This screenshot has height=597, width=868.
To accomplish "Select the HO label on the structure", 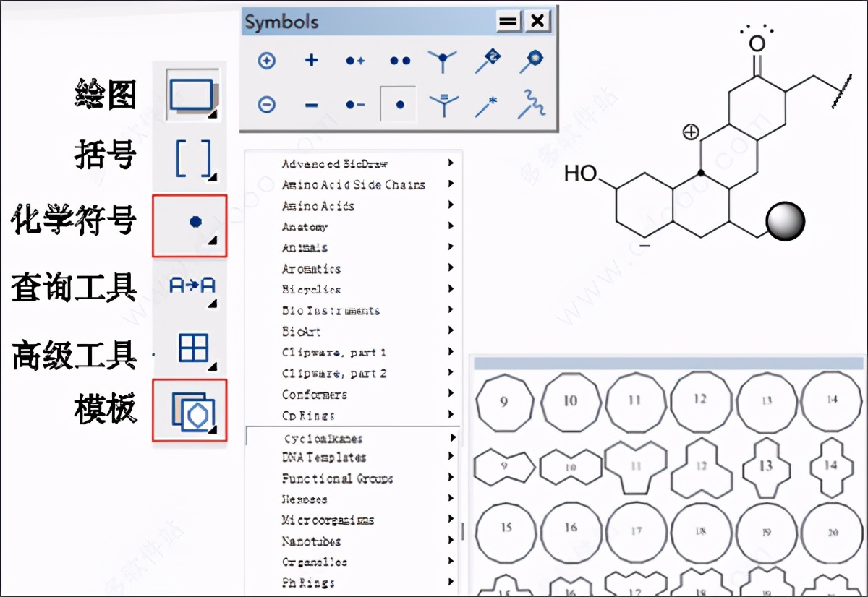I will [x=581, y=173].
